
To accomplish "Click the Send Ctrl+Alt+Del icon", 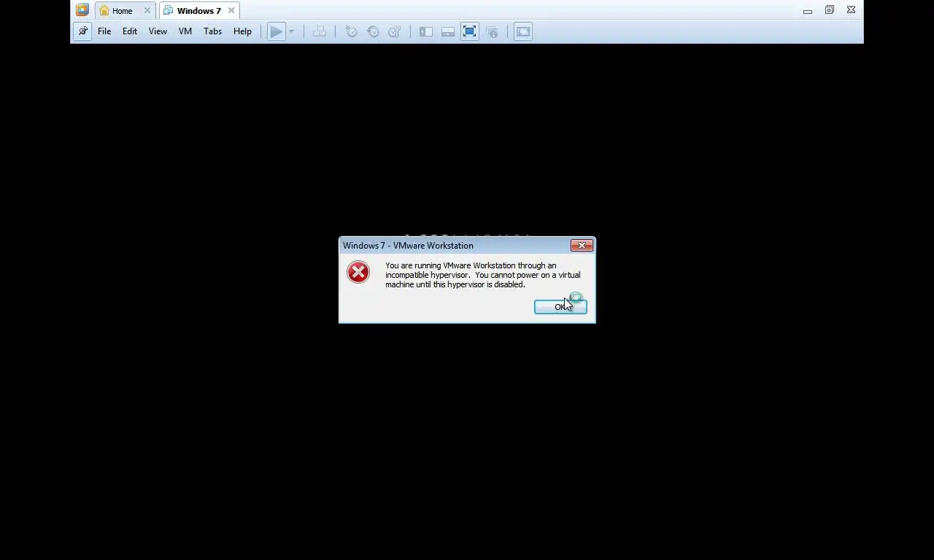I will coord(320,31).
